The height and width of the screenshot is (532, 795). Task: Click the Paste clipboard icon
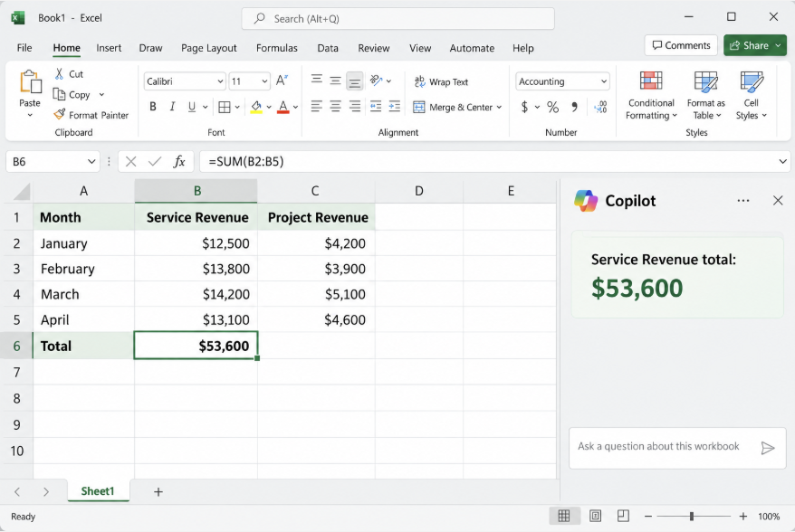coord(31,82)
